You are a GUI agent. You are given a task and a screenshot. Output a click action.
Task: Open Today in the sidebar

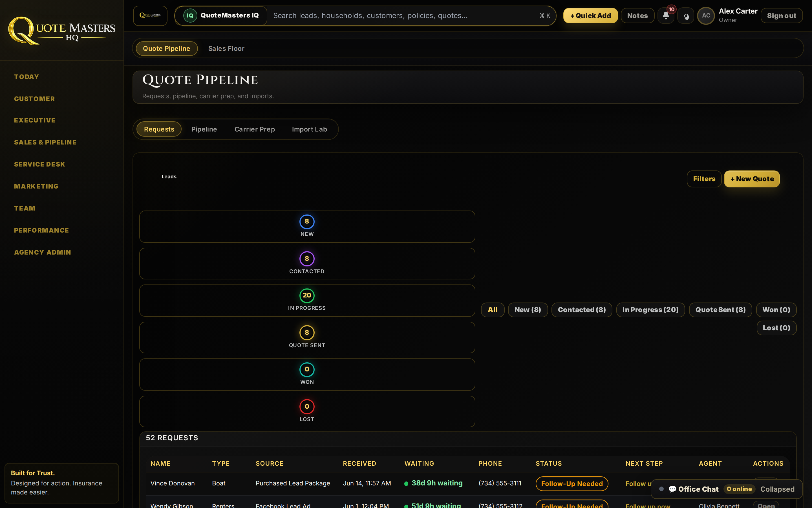pyautogui.click(x=27, y=76)
